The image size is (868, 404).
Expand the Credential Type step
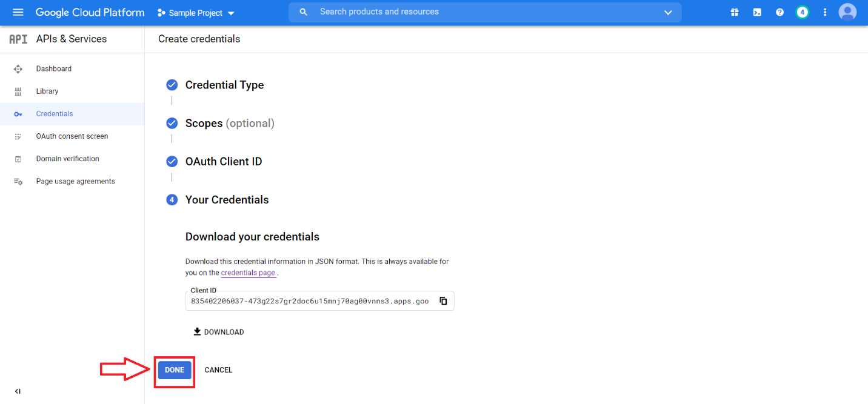tap(224, 85)
